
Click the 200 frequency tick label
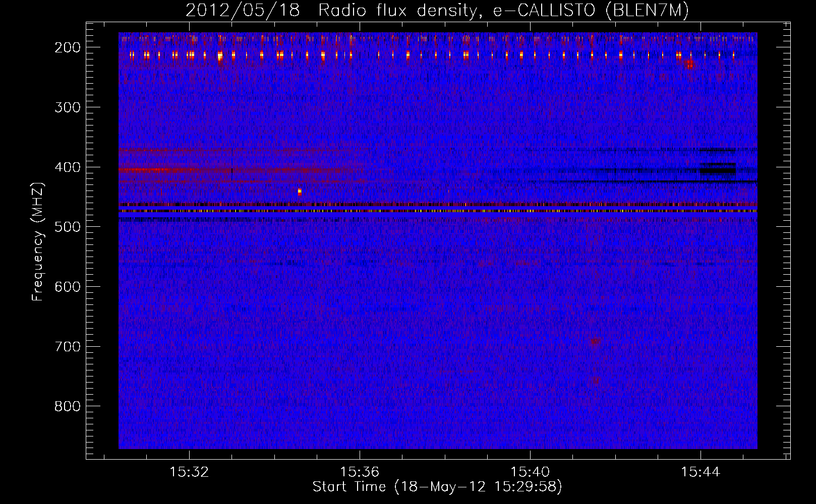(68, 47)
